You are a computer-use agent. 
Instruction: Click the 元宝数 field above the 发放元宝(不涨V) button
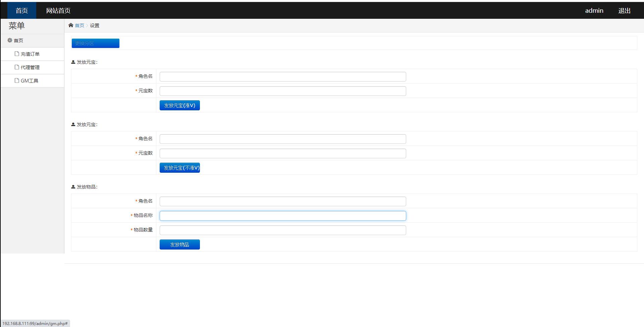pyautogui.click(x=283, y=153)
